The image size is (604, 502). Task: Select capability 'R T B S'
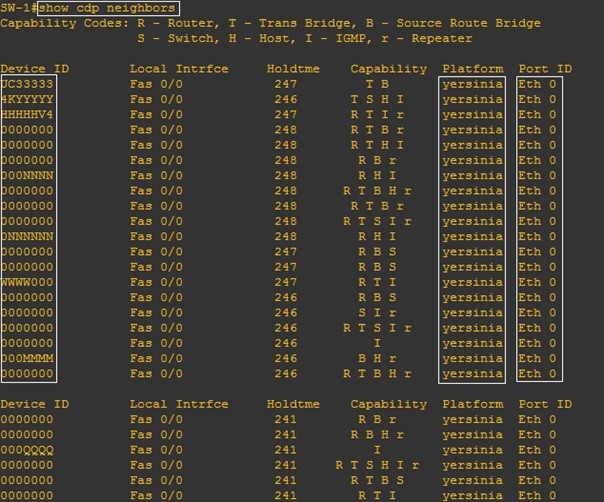click(377, 480)
